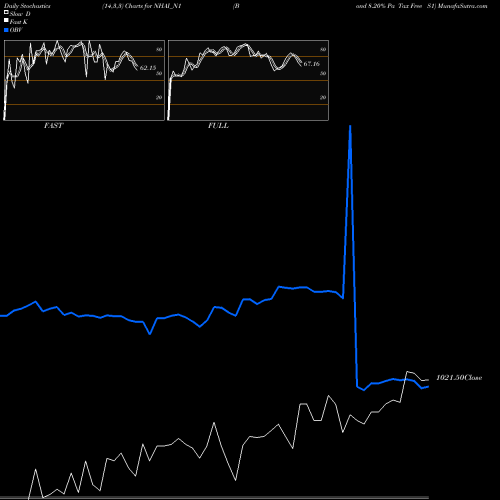Image resolution: width=500 pixels, height=500 pixels.
Task: Click the 'FULL' chart label
Action: (218, 126)
